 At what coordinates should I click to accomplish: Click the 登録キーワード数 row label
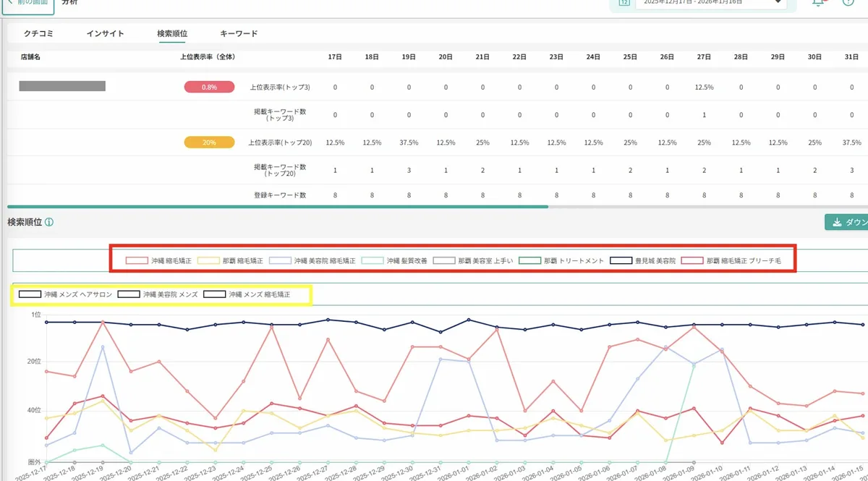pyautogui.click(x=279, y=195)
